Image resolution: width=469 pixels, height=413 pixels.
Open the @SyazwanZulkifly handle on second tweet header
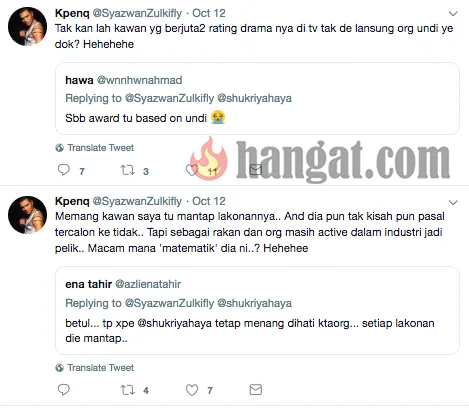(x=137, y=201)
